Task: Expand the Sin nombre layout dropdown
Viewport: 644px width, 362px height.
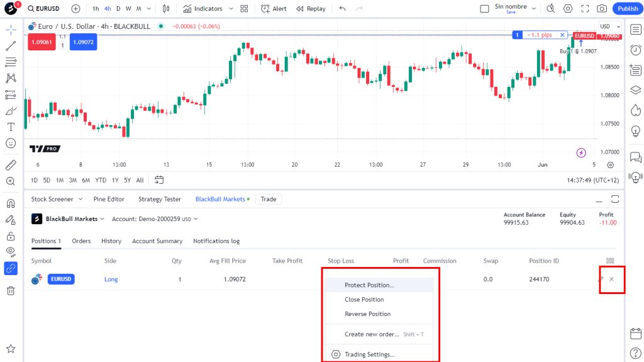Action: [x=534, y=9]
